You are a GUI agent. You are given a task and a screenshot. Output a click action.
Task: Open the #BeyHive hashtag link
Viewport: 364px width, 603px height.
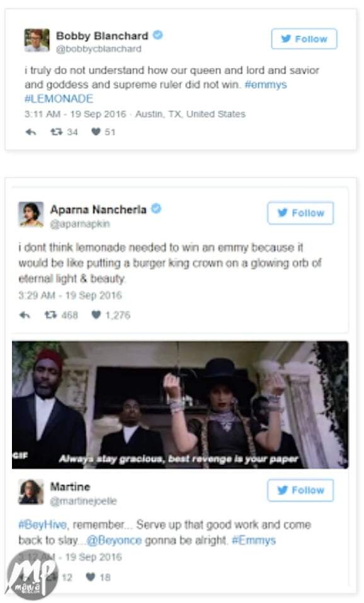43,525
